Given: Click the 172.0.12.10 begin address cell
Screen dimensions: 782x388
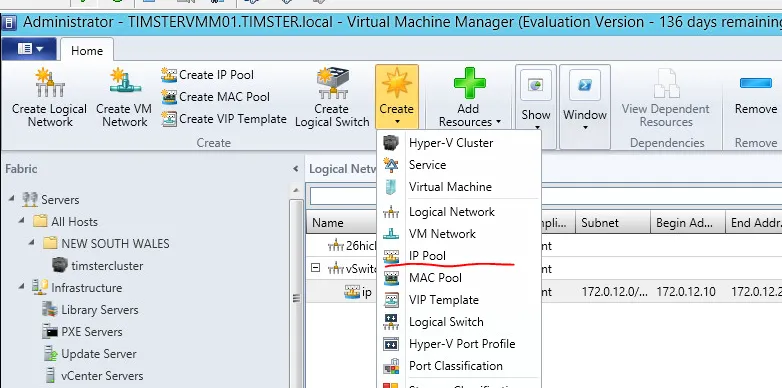Looking at the screenshot, I should 686,292.
